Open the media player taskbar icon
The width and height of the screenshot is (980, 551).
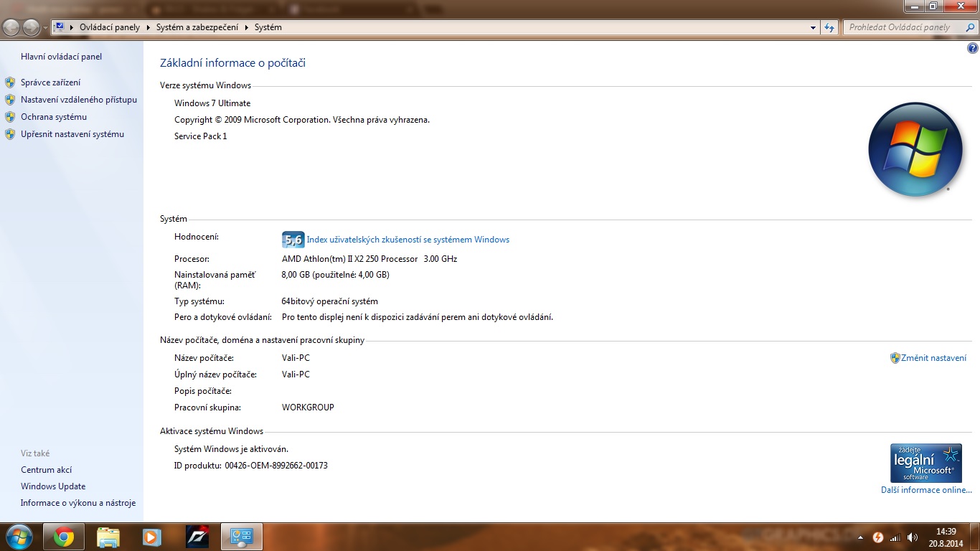(152, 537)
